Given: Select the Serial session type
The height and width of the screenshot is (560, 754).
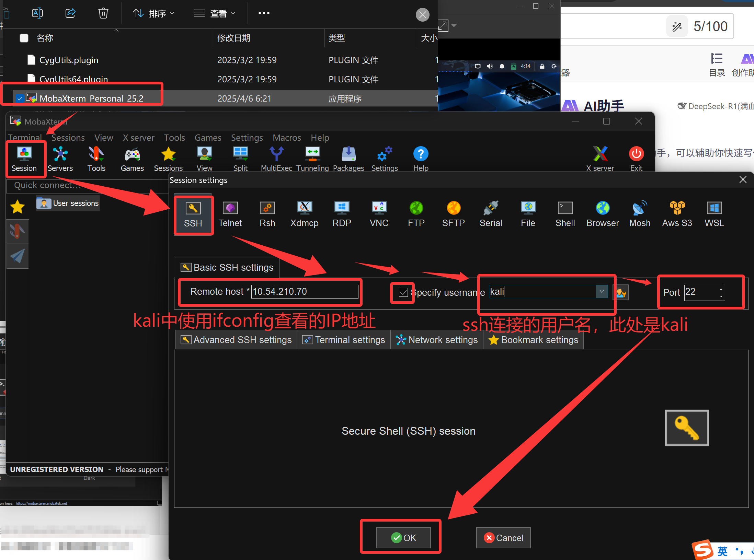Looking at the screenshot, I should click(x=491, y=215).
